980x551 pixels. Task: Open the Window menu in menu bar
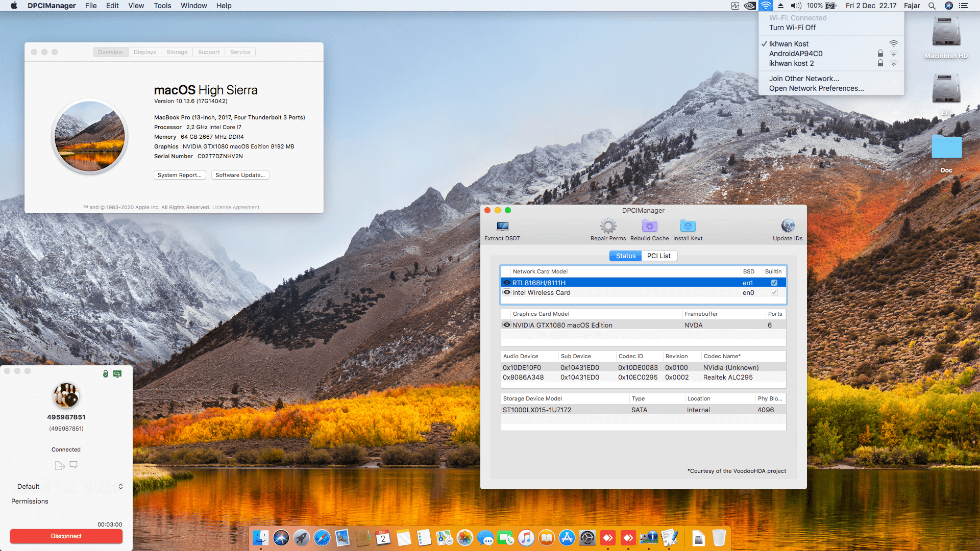(x=193, y=6)
